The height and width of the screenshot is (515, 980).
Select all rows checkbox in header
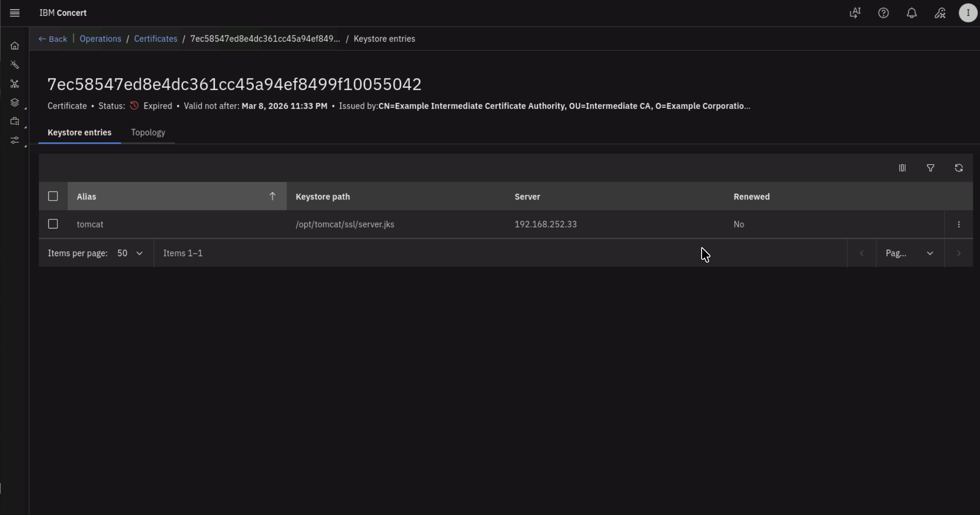click(53, 196)
